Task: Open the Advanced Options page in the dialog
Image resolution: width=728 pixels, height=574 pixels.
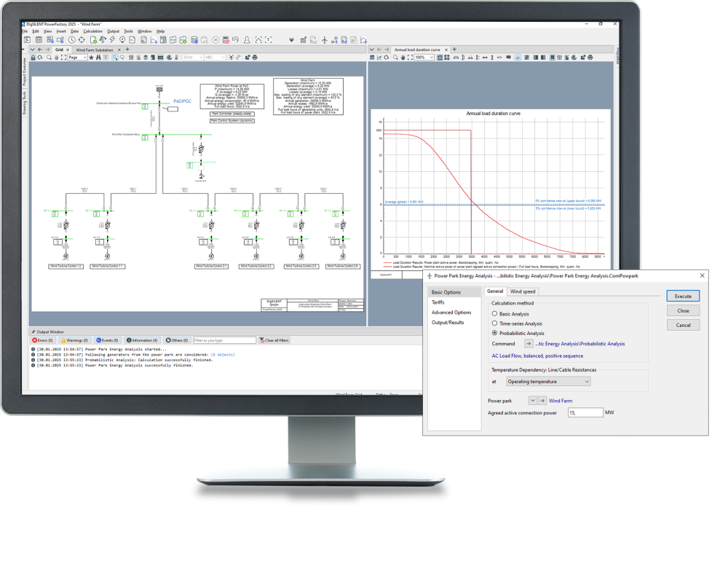Action: [451, 312]
